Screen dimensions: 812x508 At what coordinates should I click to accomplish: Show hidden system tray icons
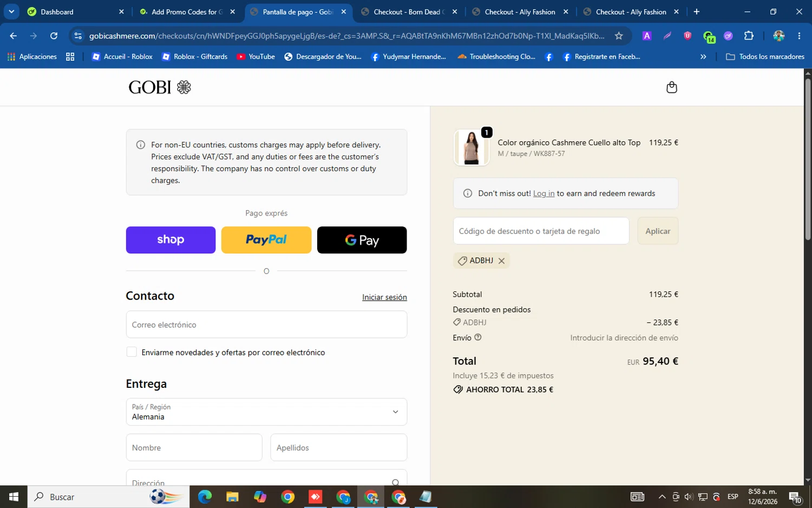click(662, 497)
